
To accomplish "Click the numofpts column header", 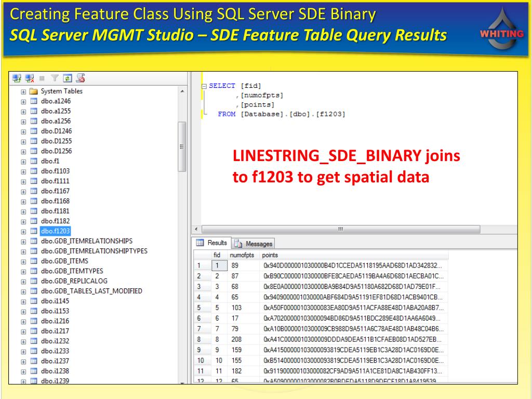I will tap(242, 255).
